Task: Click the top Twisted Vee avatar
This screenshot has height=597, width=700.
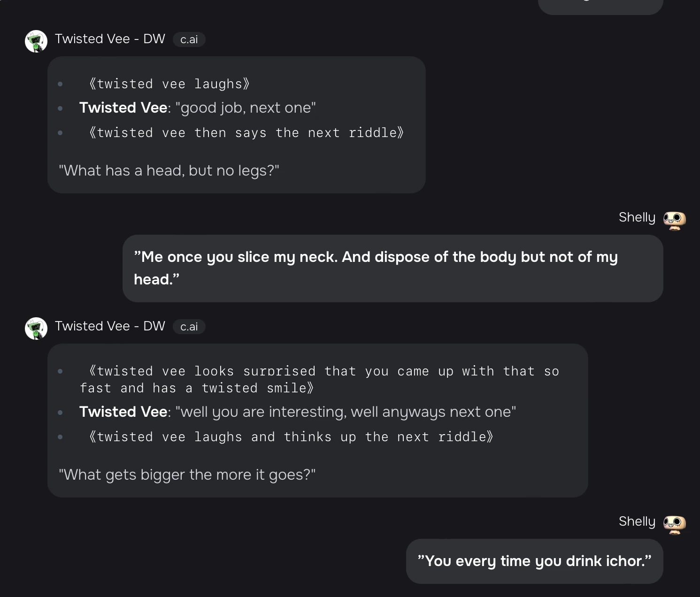Action: tap(36, 41)
